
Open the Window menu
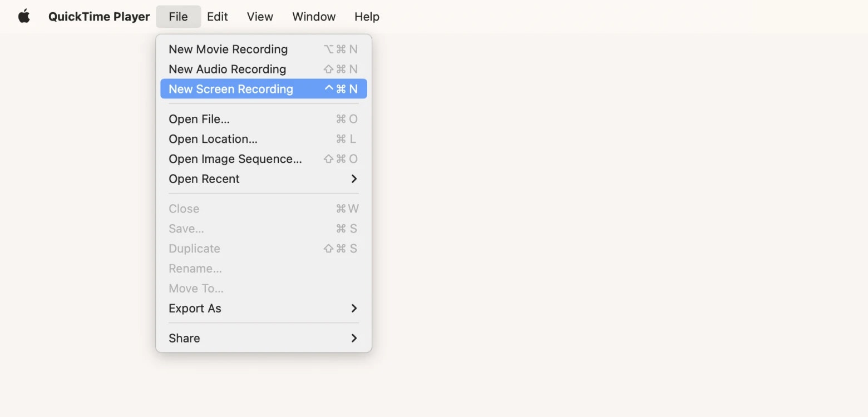tap(314, 17)
